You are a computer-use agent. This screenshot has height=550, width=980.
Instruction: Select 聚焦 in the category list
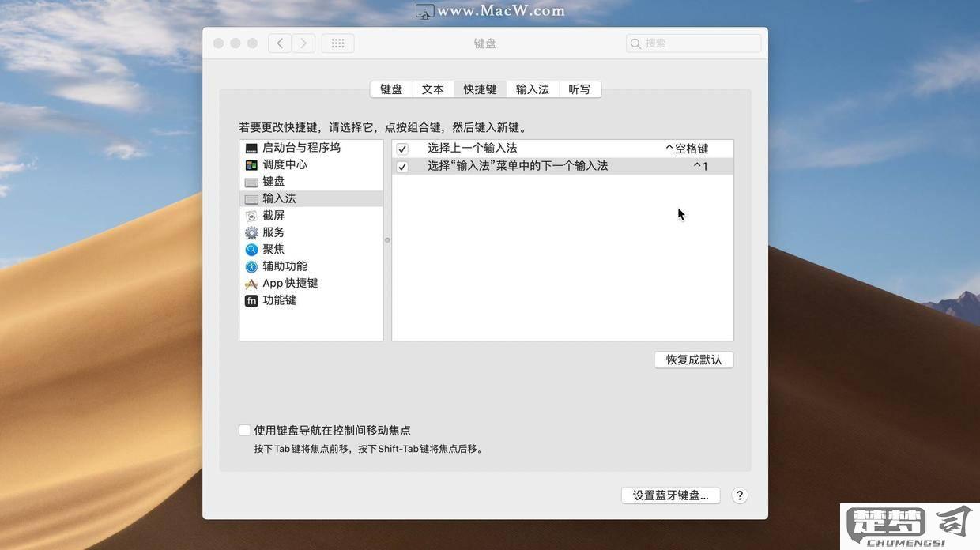tap(311, 250)
